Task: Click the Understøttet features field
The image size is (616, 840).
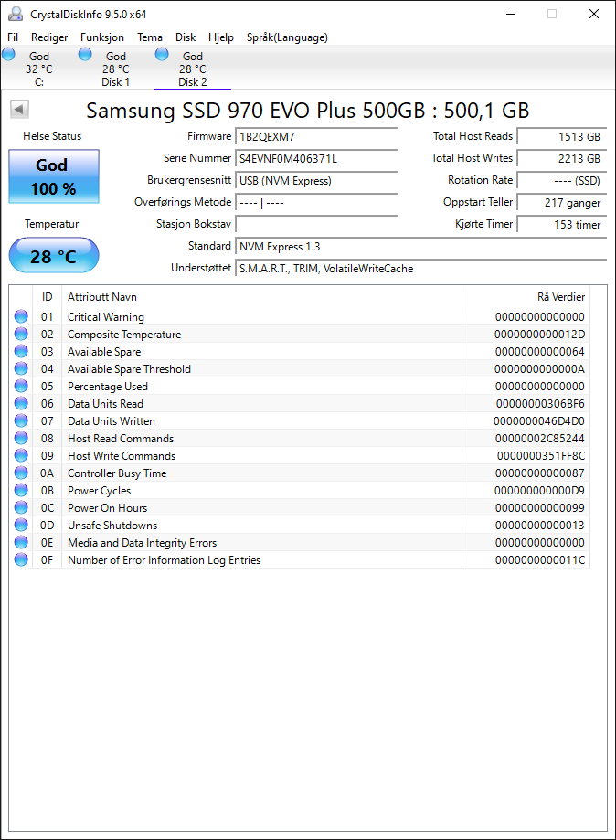Action: pos(421,269)
